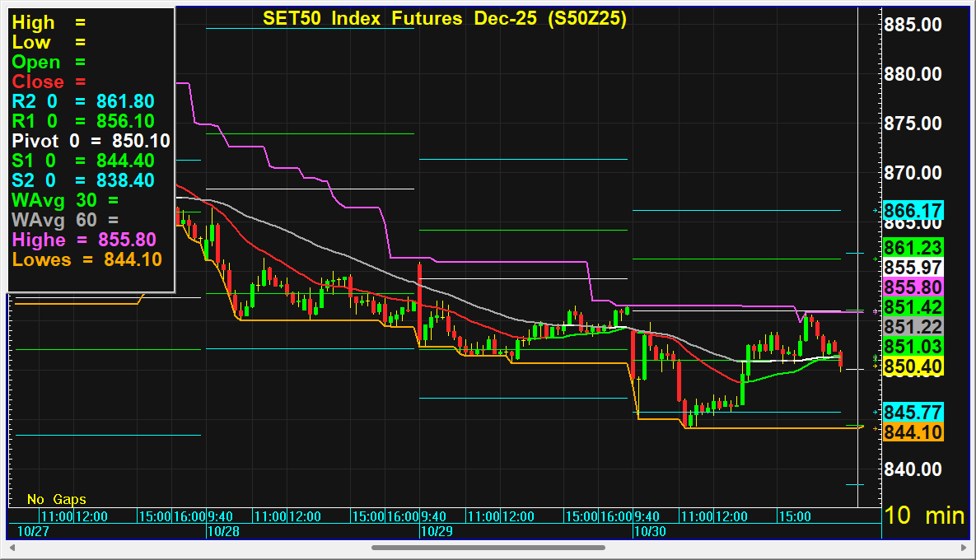Click the cyan 866.17 price tag
Screen dimensions: 976x560
[x=913, y=210]
